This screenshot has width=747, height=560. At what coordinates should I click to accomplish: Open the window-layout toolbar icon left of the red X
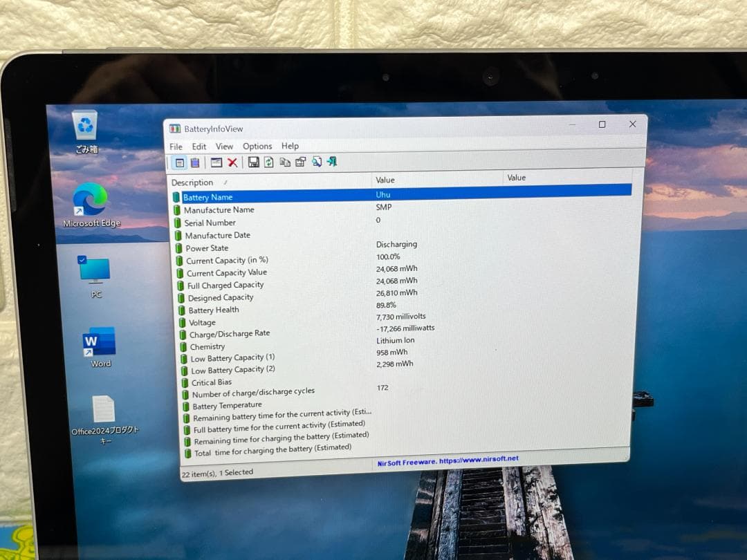[216, 162]
